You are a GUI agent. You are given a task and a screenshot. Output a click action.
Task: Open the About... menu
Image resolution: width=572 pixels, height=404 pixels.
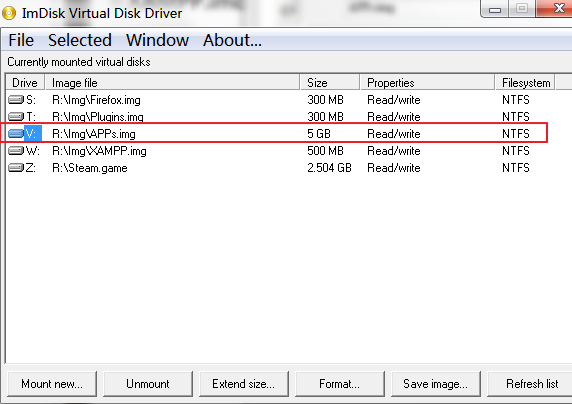click(x=232, y=40)
